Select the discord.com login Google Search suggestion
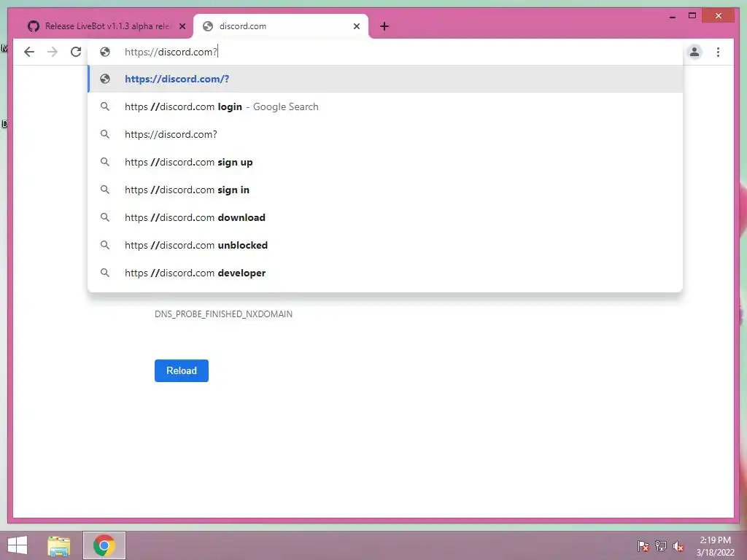This screenshot has height=560, width=747. coord(385,106)
